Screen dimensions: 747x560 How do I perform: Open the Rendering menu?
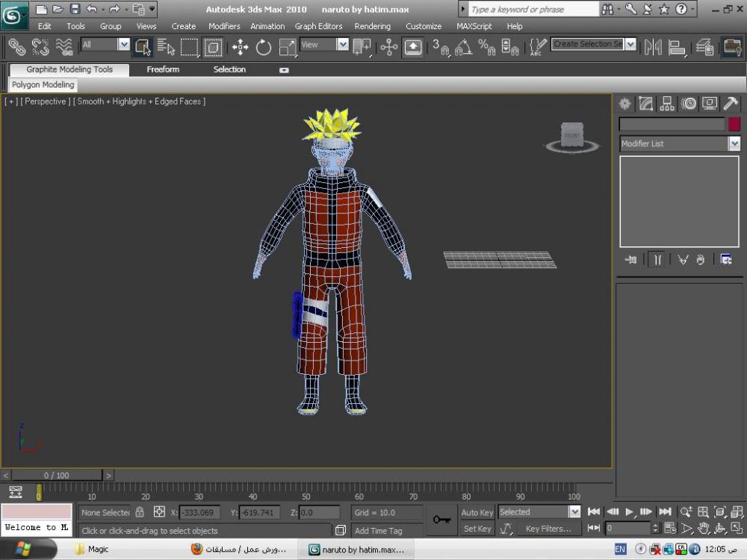pyautogui.click(x=372, y=26)
